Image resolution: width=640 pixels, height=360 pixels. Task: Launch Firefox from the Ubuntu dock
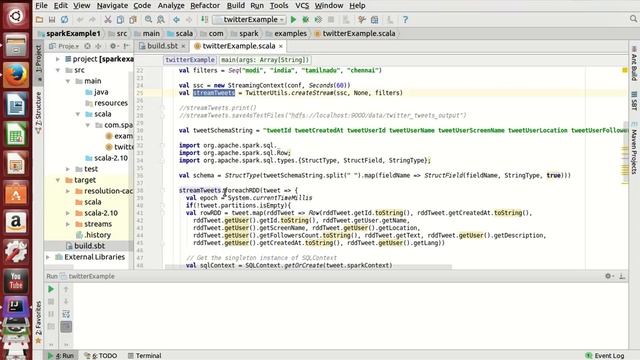pos(16,75)
